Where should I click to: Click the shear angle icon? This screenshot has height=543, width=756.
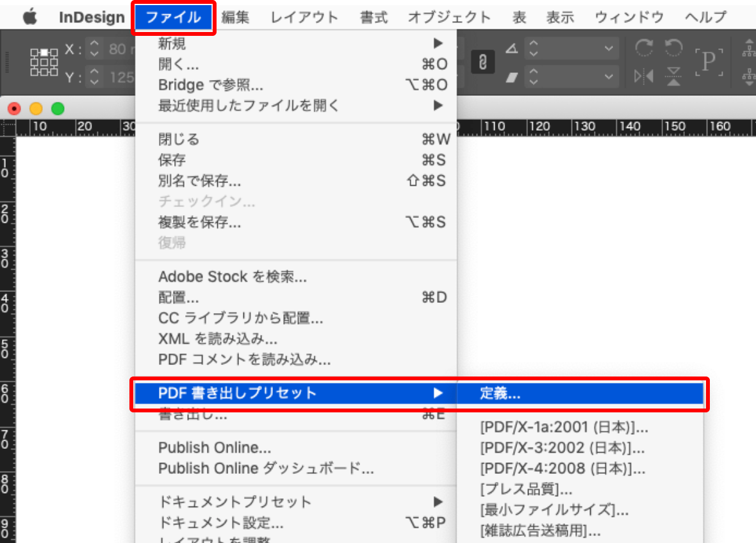511,77
